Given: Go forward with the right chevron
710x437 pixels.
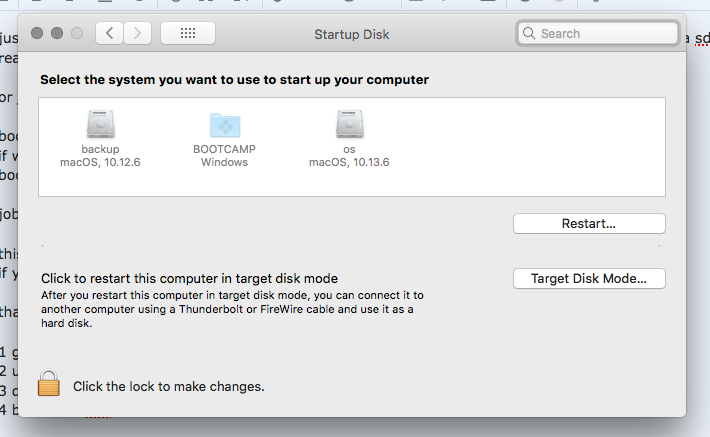Looking at the screenshot, I should pos(138,33).
